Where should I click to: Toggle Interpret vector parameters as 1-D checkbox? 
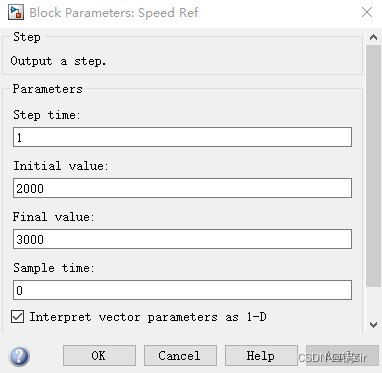tap(17, 316)
